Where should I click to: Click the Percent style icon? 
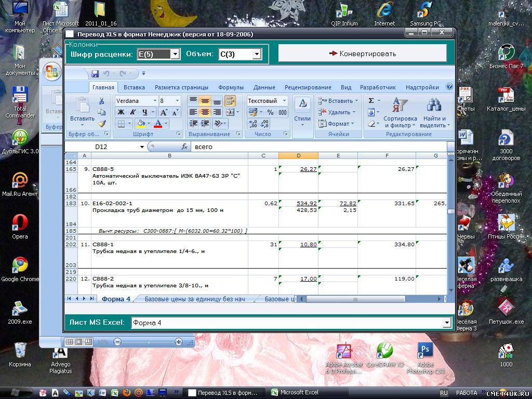270,112
